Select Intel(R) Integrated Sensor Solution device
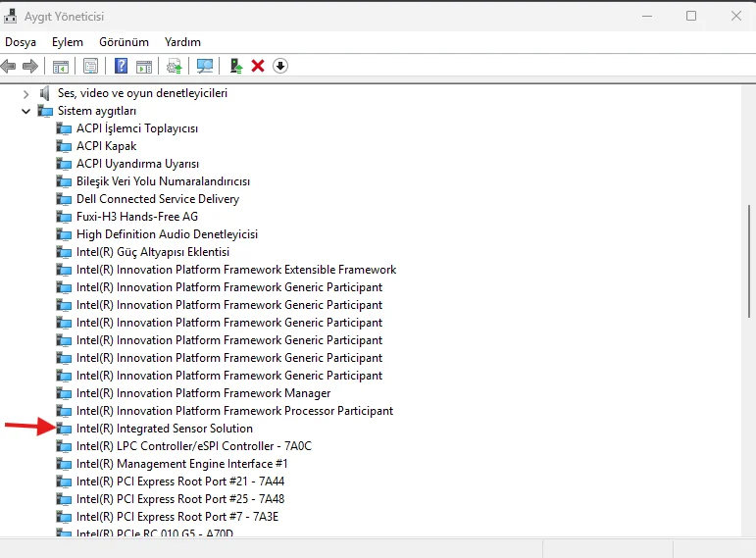The width and height of the screenshot is (756, 558). [165, 429]
